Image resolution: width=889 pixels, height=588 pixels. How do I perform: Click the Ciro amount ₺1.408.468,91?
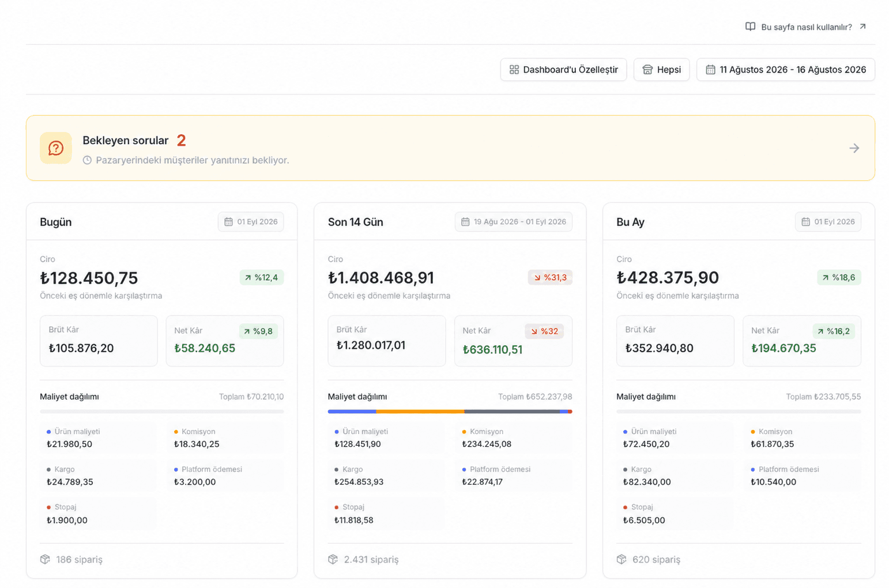(381, 278)
